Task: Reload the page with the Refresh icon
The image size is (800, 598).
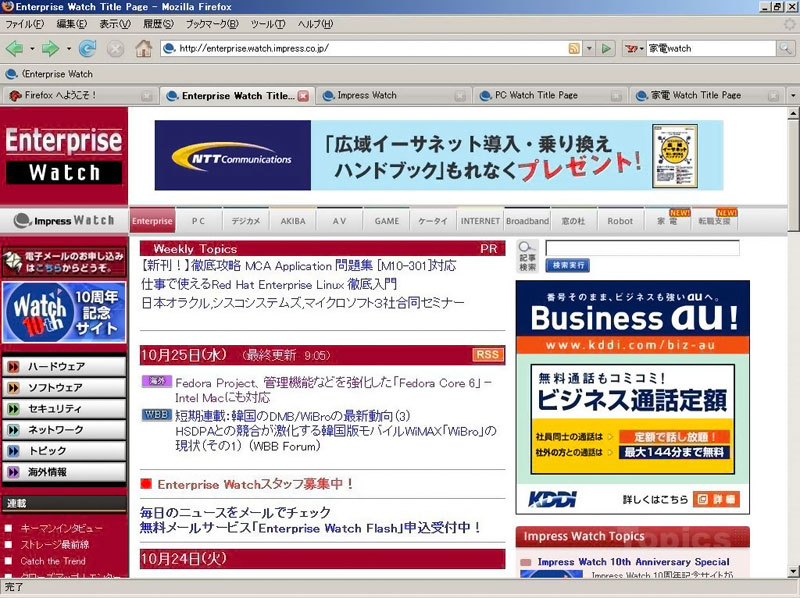Action: pyautogui.click(x=88, y=48)
